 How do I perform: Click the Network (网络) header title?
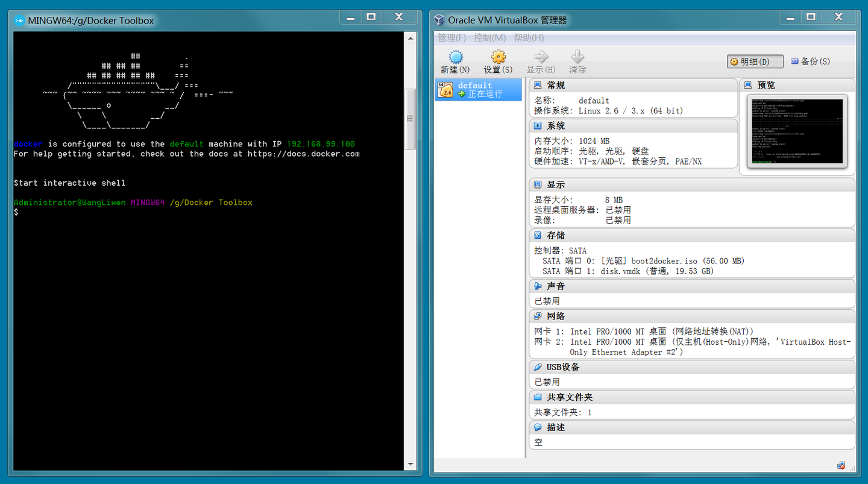click(x=556, y=316)
